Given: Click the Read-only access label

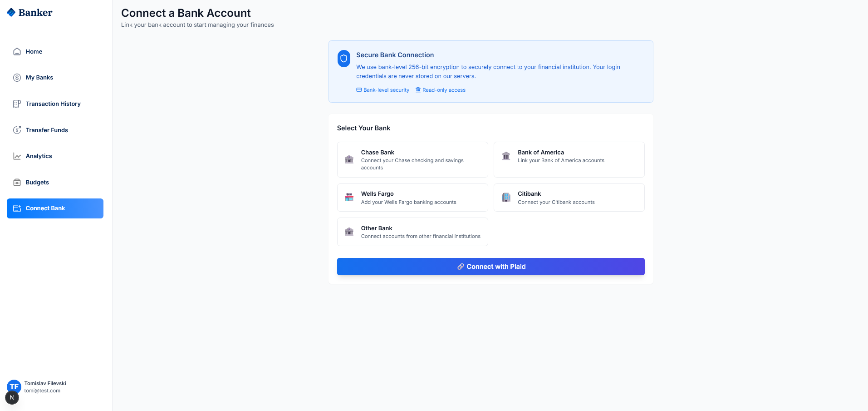Looking at the screenshot, I should click(443, 90).
